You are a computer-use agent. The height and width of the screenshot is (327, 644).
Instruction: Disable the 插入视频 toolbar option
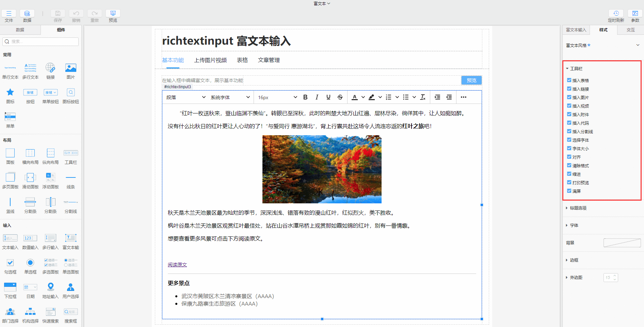pyautogui.click(x=569, y=106)
